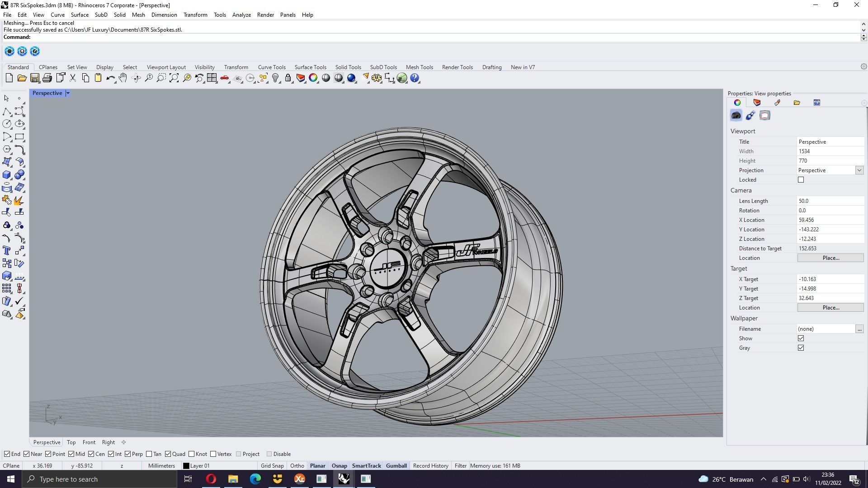The width and height of the screenshot is (868, 488).
Task: Toggle Gumball in status bar
Action: (x=396, y=466)
